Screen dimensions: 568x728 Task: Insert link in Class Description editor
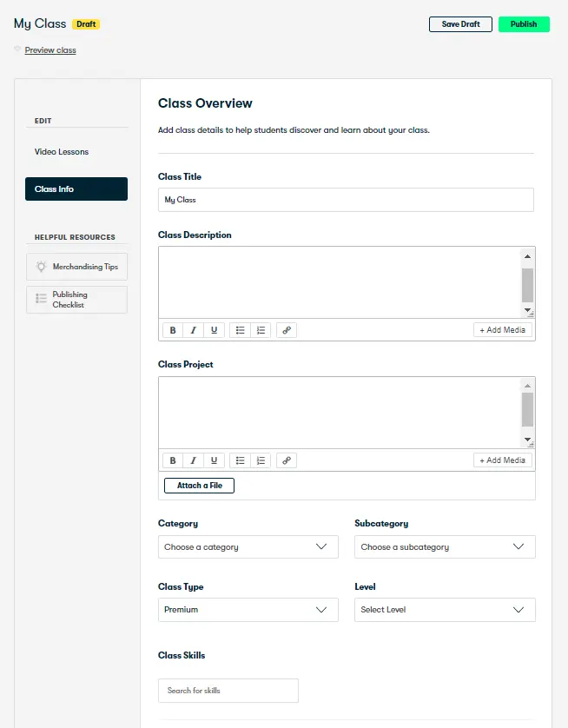point(286,330)
